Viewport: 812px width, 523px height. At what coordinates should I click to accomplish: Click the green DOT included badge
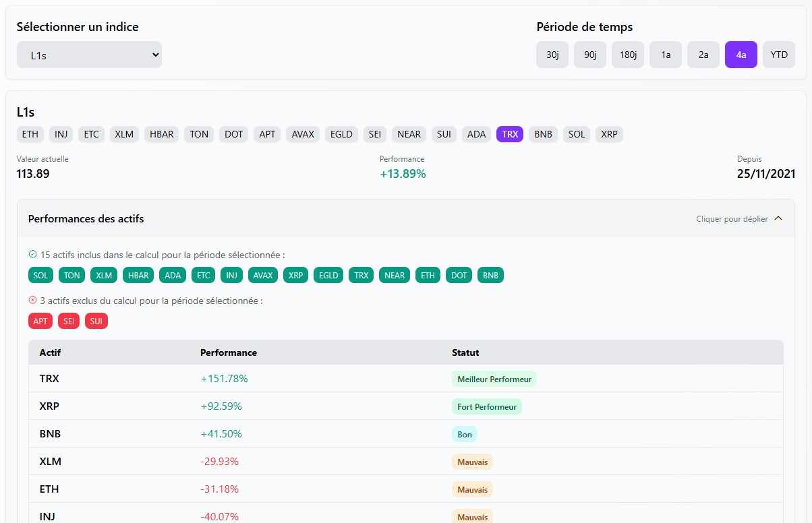(x=459, y=275)
